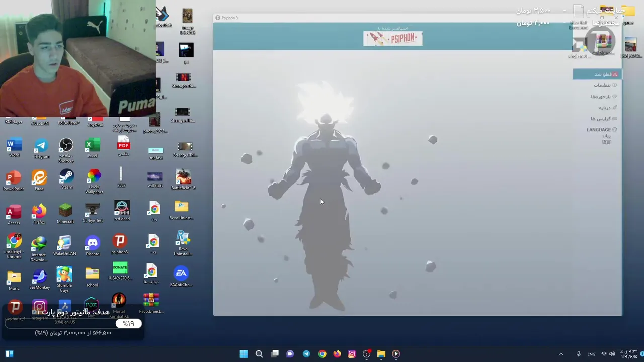Screen dimensions: 644x362
Task: Open the mr fast desktop file
Action: click(x=155, y=153)
